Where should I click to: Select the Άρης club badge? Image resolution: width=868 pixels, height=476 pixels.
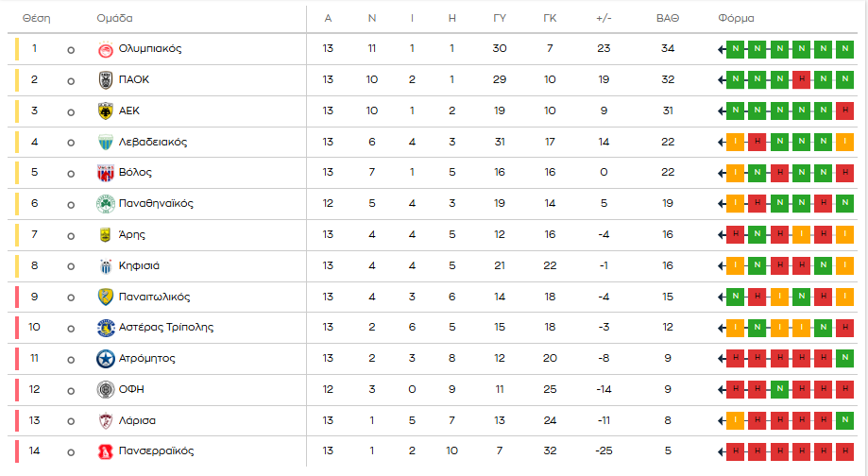pyautogui.click(x=105, y=235)
